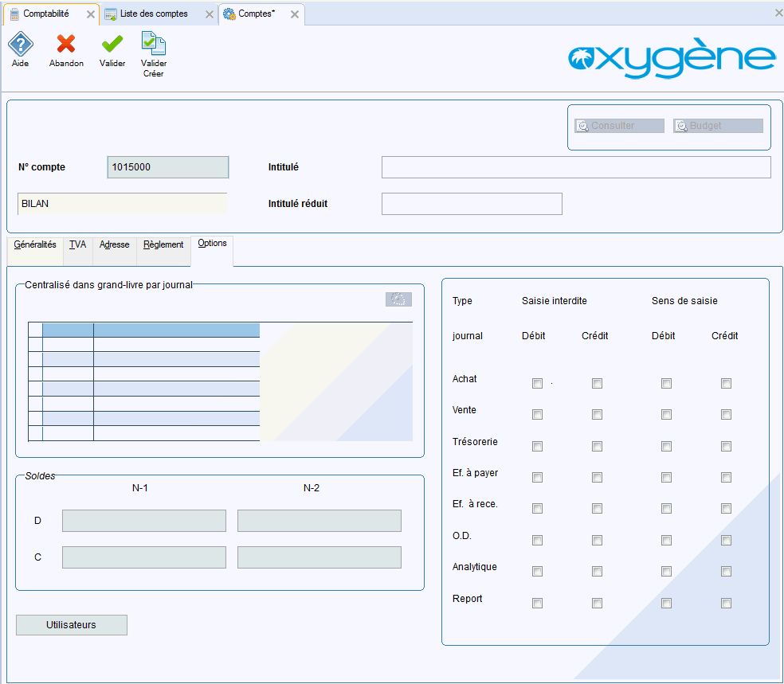Click the green Valider checkmark icon
This screenshot has width=784, height=684.
coord(112,44)
